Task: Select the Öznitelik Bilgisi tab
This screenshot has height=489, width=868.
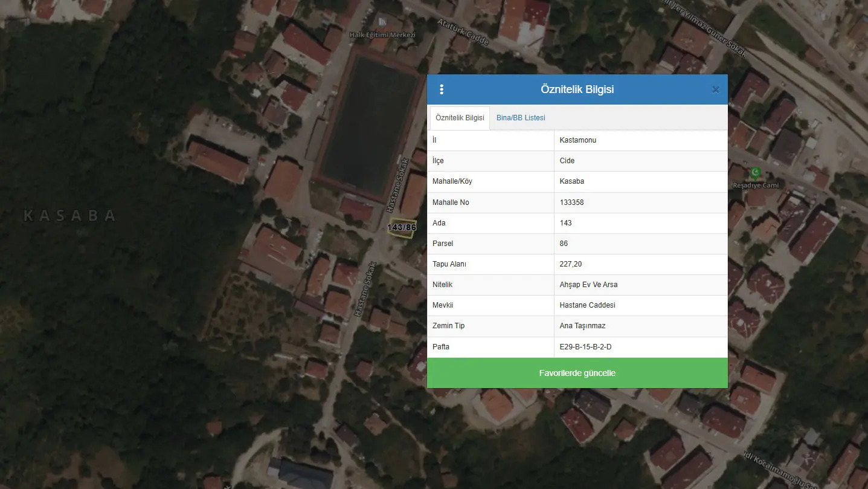Action: (x=460, y=118)
